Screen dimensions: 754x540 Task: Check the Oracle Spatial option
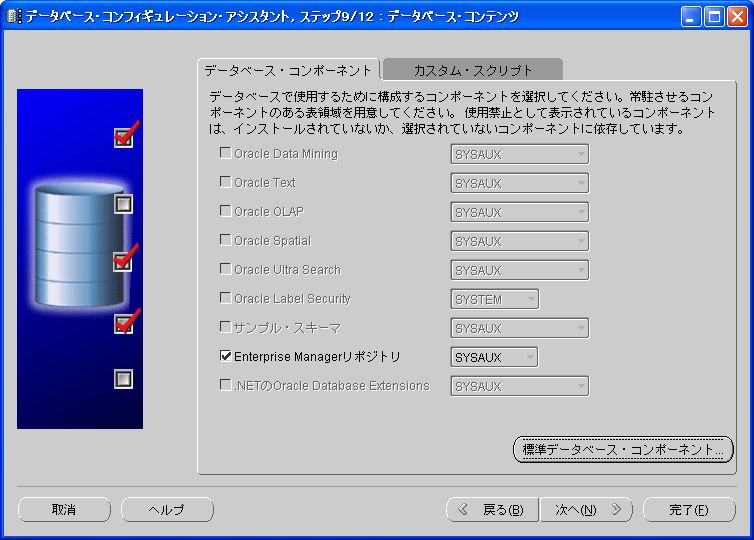click(x=225, y=239)
